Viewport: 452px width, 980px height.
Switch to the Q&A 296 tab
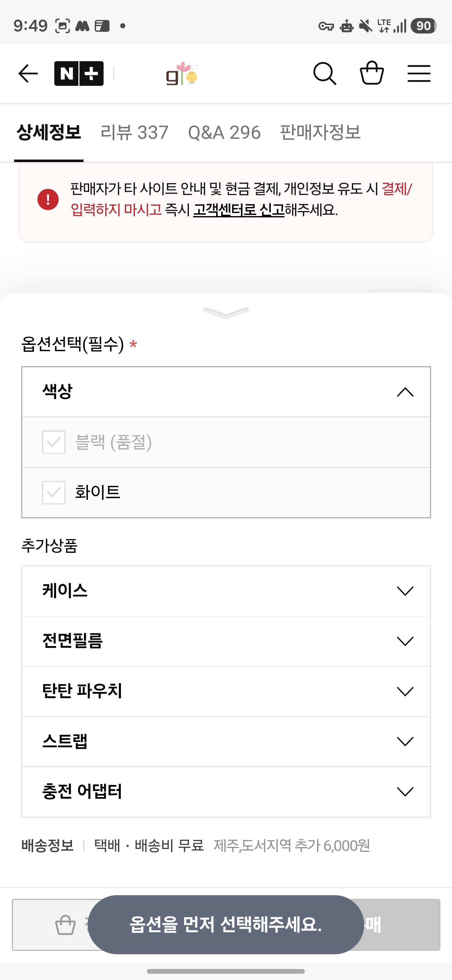(224, 132)
